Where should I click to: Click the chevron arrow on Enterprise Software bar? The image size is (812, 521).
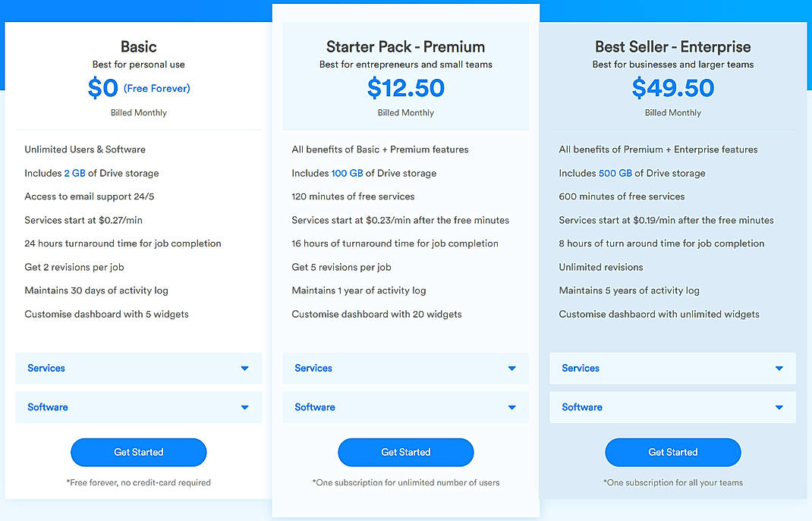click(x=779, y=407)
